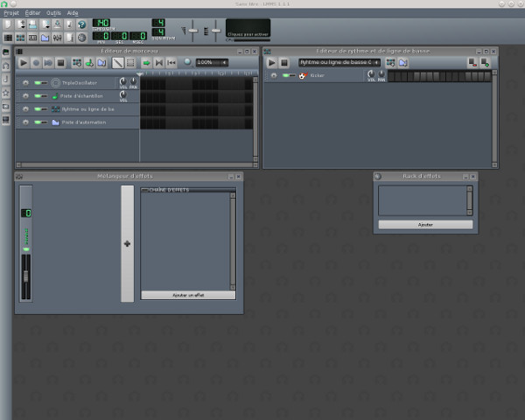Click remove steps icon in beat editor
Image resolution: width=525 pixels, height=420 pixels.
pos(472,63)
